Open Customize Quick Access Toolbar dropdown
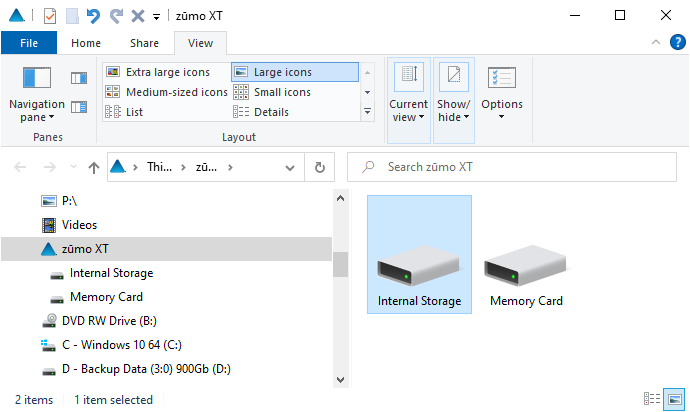The height and width of the screenshot is (412, 690). [156, 17]
